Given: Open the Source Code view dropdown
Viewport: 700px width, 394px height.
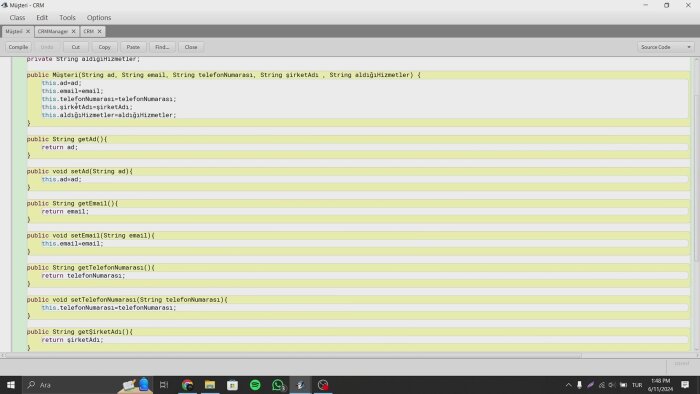Looking at the screenshot, I should (x=665, y=47).
